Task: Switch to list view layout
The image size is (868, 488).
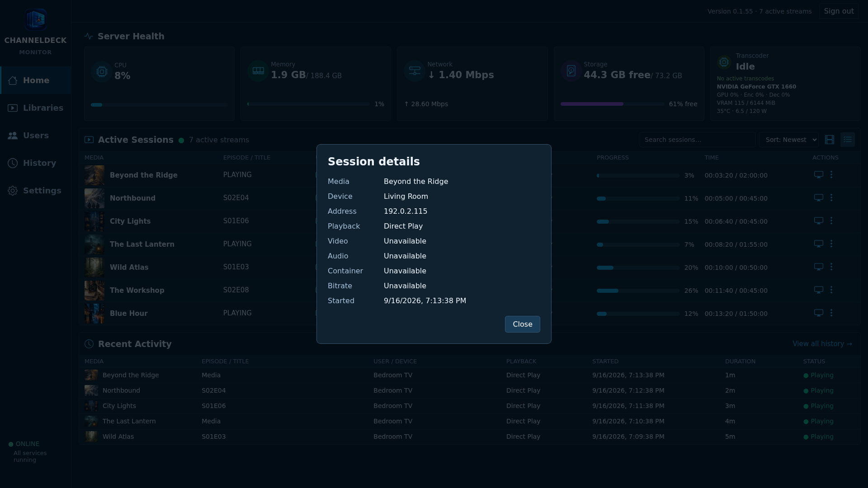Action: (x=848, y=140)
